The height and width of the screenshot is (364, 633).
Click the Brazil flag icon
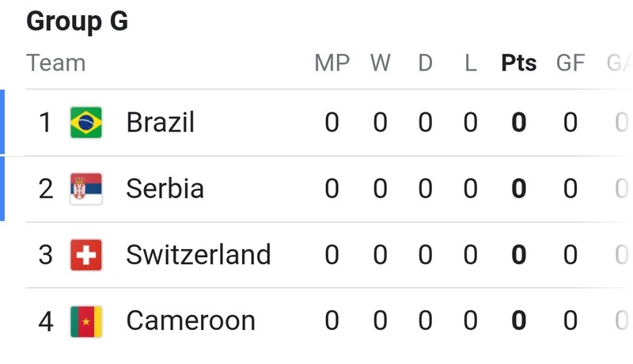[86, 123]
